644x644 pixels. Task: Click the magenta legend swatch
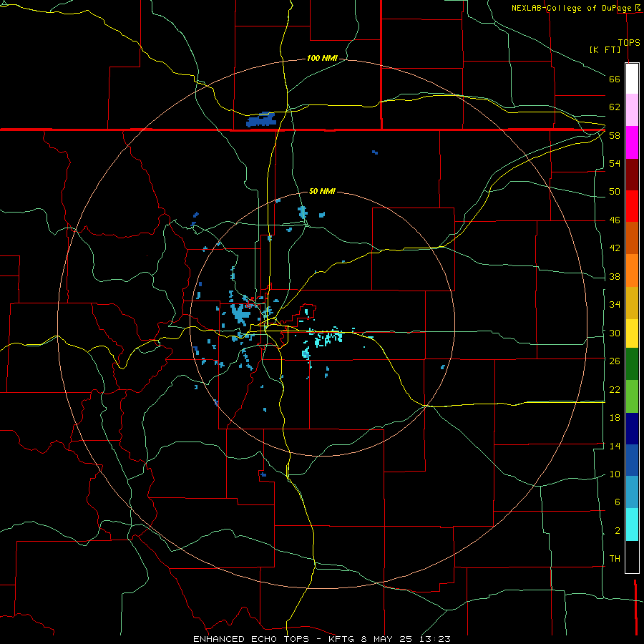[x=632, y=142]
